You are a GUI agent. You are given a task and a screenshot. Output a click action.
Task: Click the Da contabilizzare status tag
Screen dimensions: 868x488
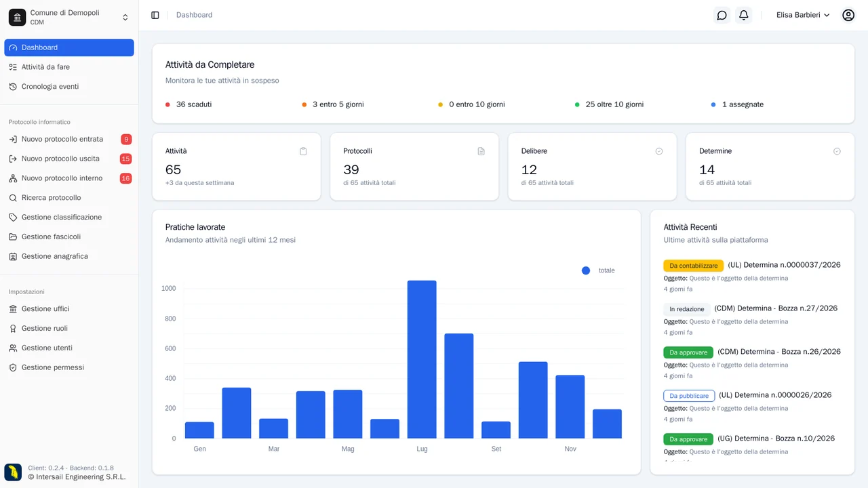click(693, 266)
